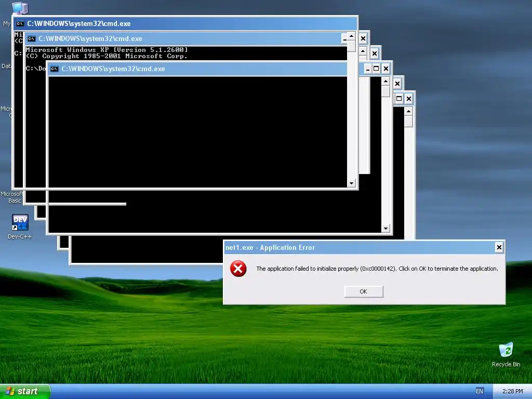This screenshot has height=399, width=532.
Task: Click scroll thumb of the window with only maximize and close
Action: tap(408, 121)
